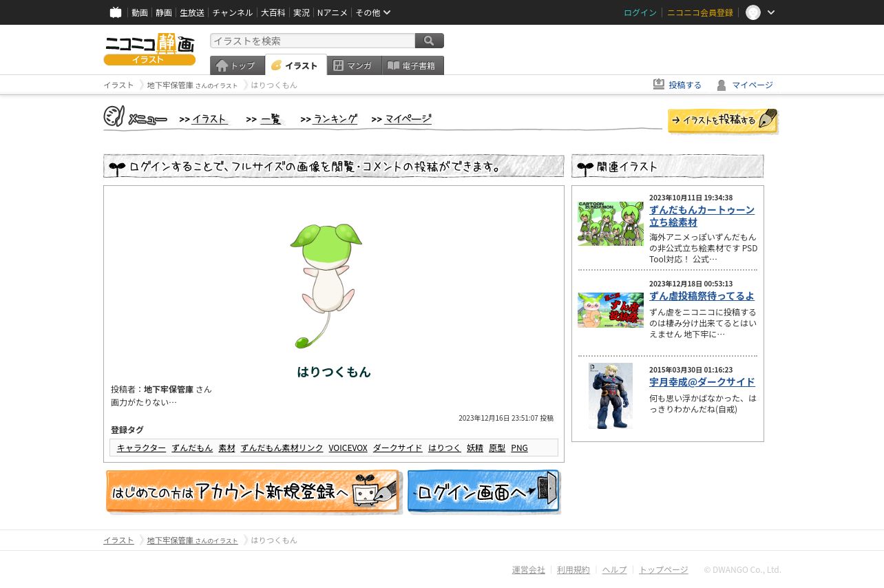This screenshot has width=884, height=588.
Task: Click the 原型 tag
Action: [x=497, y=448]
